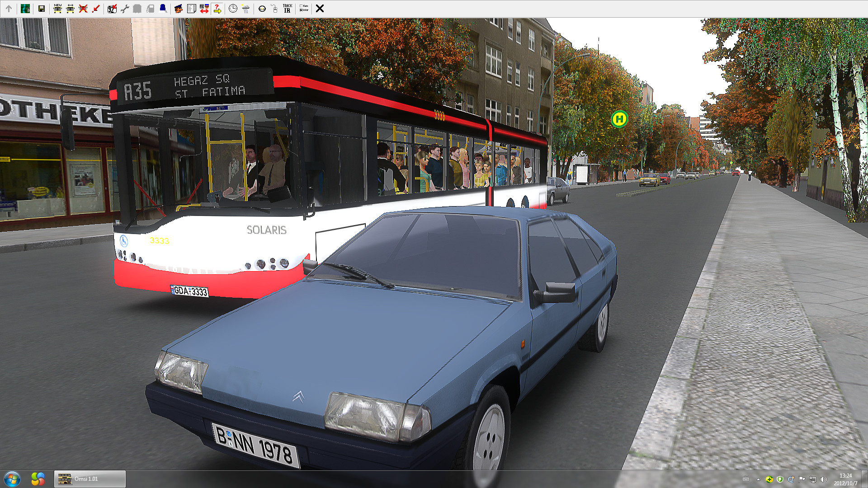Image resolution: width=868 pixels, height=488 pixels.
Task: Click the save situation floppy icon
Action: (x=41, y=9)
